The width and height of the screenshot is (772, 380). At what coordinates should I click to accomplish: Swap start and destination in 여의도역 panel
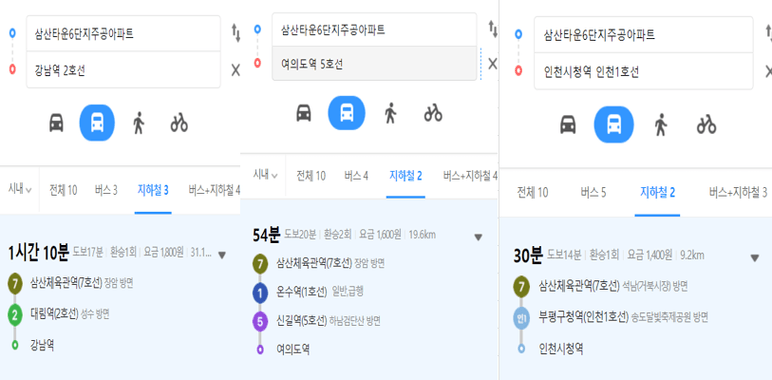pyautogui.click(x=493, y=29)
